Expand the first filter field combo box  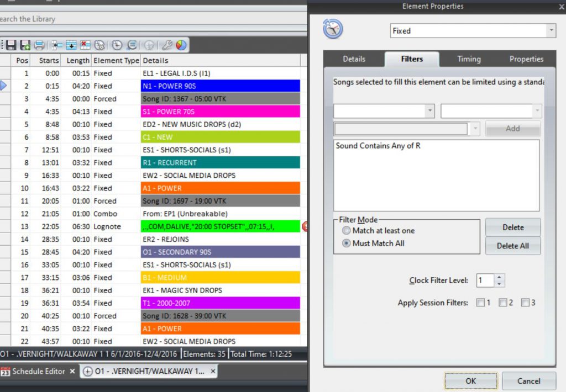pos(429,110)
